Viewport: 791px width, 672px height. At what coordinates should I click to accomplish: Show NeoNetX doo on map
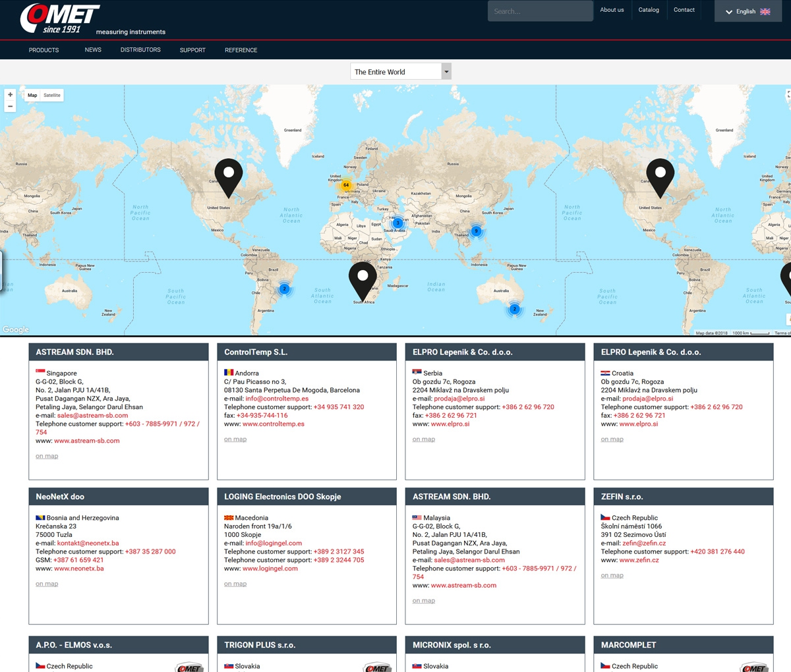click(47, 584)
